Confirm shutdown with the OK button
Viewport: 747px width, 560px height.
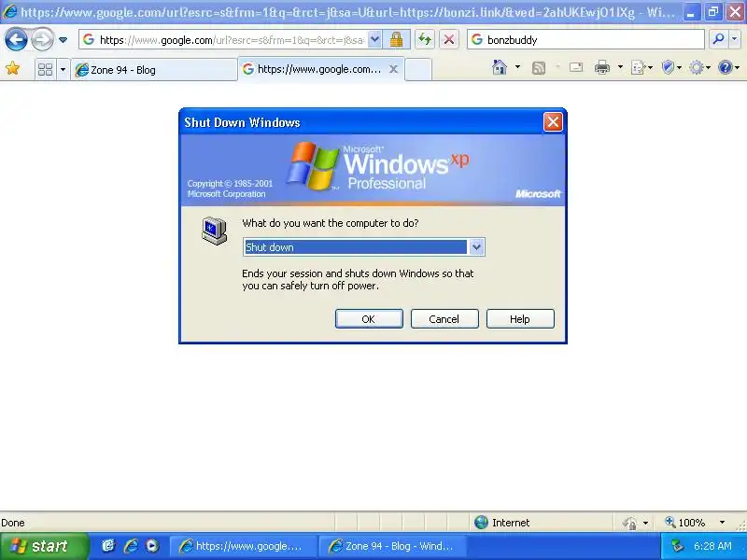369,318
